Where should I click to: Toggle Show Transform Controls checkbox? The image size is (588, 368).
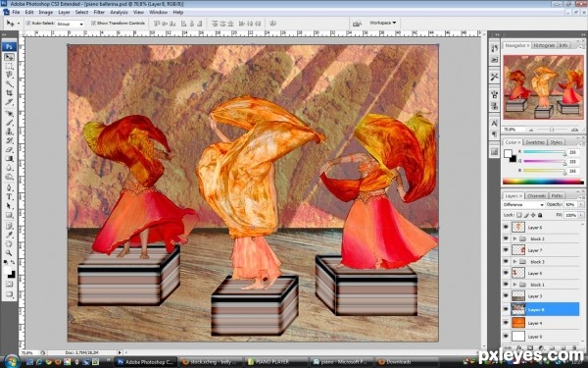[93, 24]
